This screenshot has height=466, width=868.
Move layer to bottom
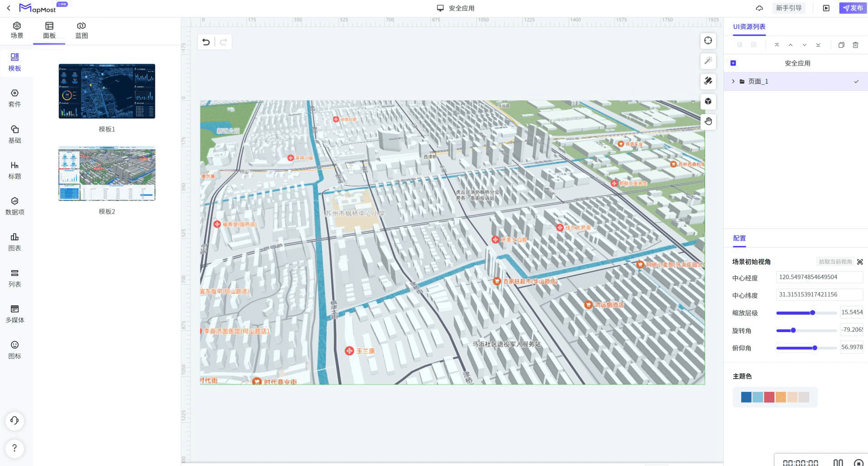(x=818, y=45)
